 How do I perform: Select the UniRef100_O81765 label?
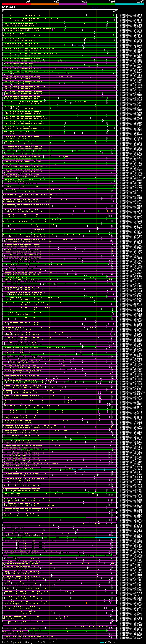pyautogui.click(x=131, y=321)
